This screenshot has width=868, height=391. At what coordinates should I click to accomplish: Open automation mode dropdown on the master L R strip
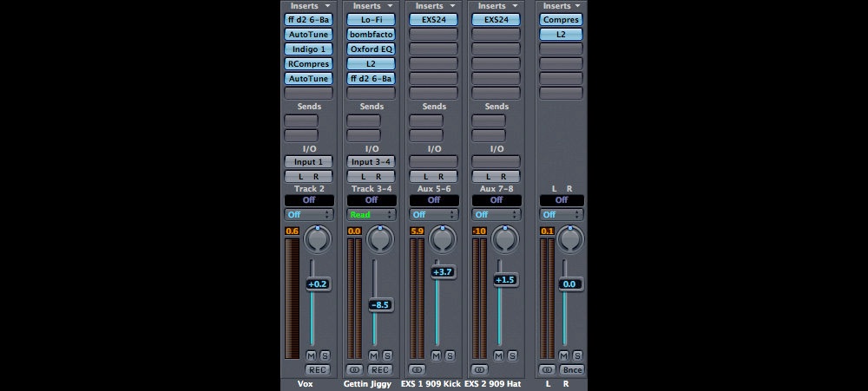pos(562,214)
